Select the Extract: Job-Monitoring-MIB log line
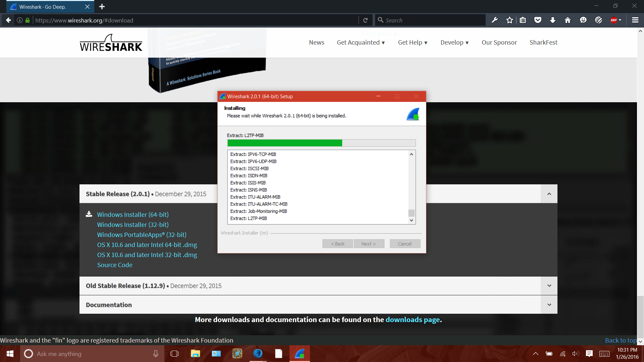The image size is (644, 362). pyautogui.click(x=259, y=211)
